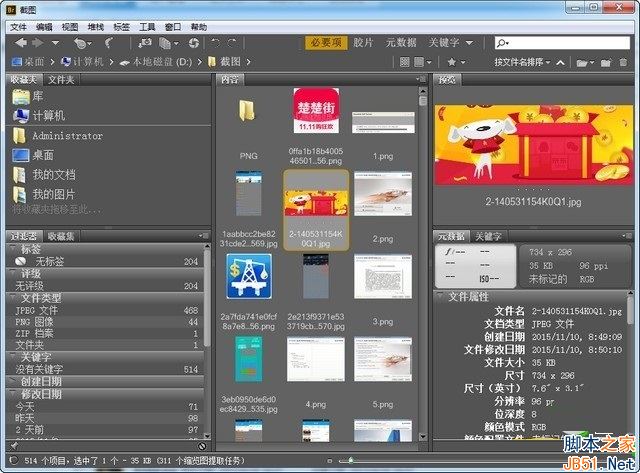
Task: Toggle the JPEG 文件 filter
Action: tap(105, 310)
